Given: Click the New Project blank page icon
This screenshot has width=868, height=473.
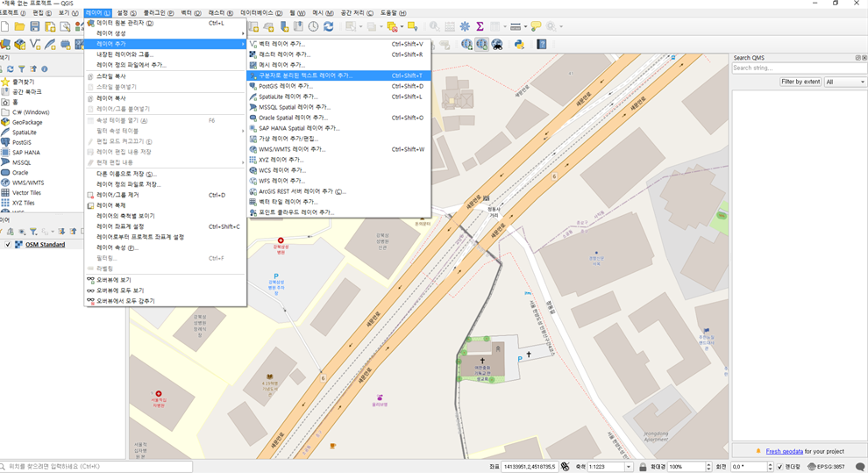Looking at the screenshot, I should [x=5, y=26].
